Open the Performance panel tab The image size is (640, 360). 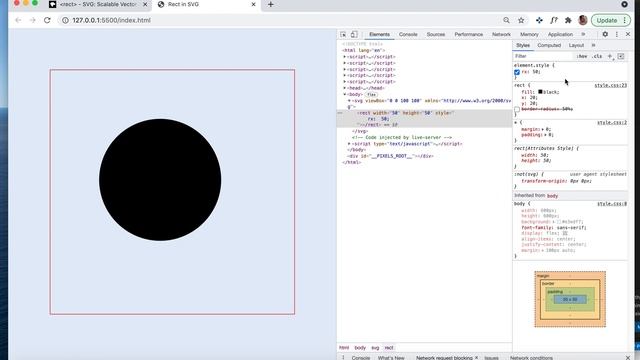coord(469,34)
